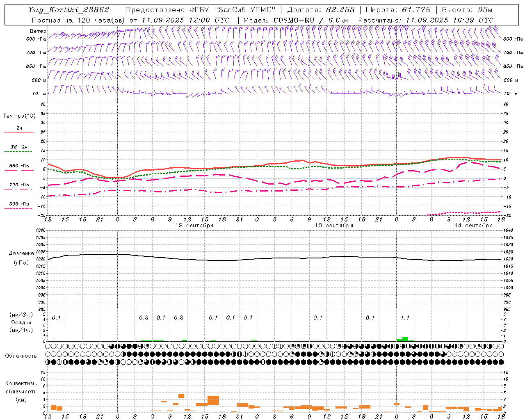Click the Прогноз на 120 часа(ов) text
The width and height of the screenshot is (525, 420).
[79, 20]
